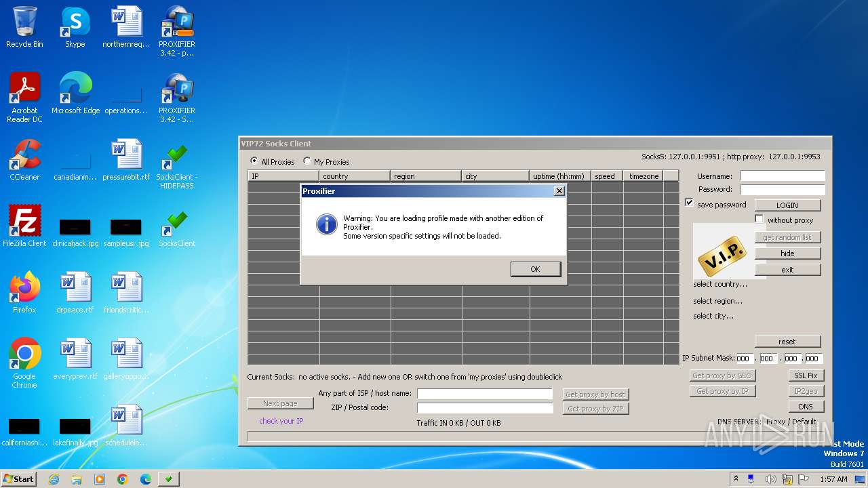Open the drpeace.rtf document icon

pos(75,293)
